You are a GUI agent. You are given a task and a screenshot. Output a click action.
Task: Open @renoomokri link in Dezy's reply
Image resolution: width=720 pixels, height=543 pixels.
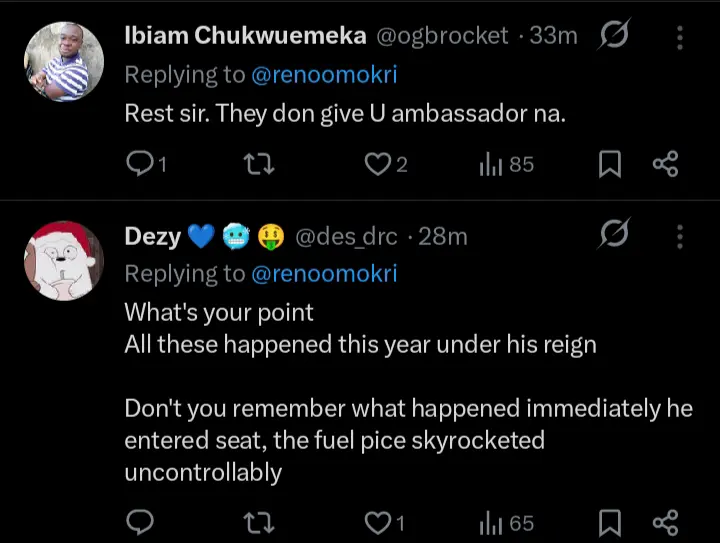point(323,273)
